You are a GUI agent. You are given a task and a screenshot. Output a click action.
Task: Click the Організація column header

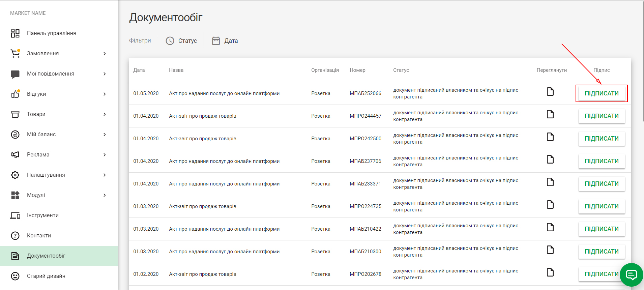[x=325, y=70]
